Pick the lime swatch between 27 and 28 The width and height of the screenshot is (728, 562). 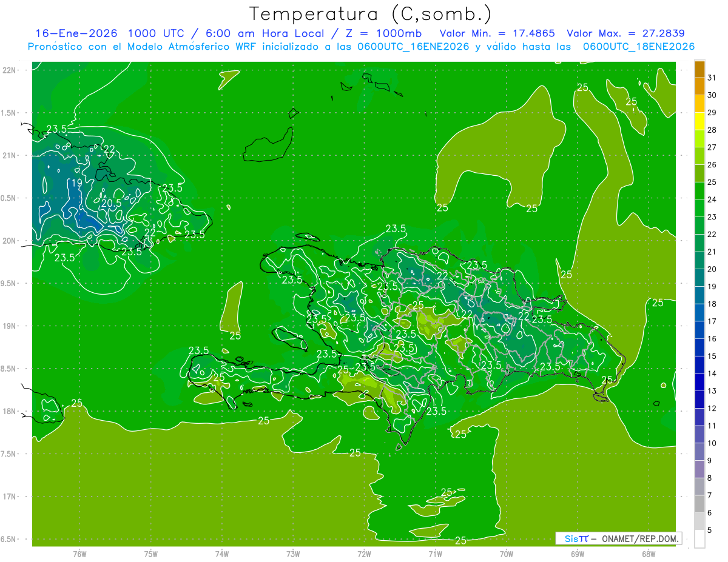click(699, 139)
